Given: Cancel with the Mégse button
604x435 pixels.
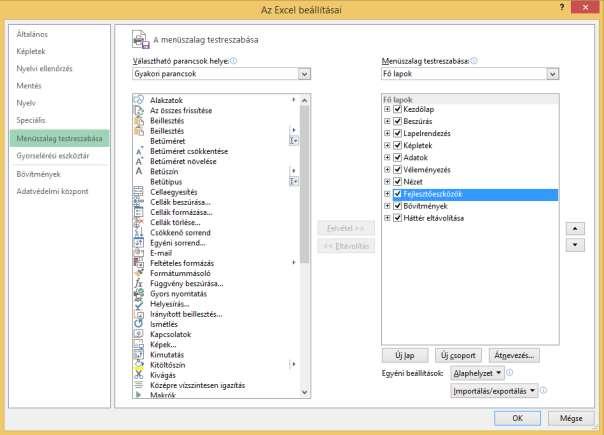Looking at the screenshot, I should point(571,418).
